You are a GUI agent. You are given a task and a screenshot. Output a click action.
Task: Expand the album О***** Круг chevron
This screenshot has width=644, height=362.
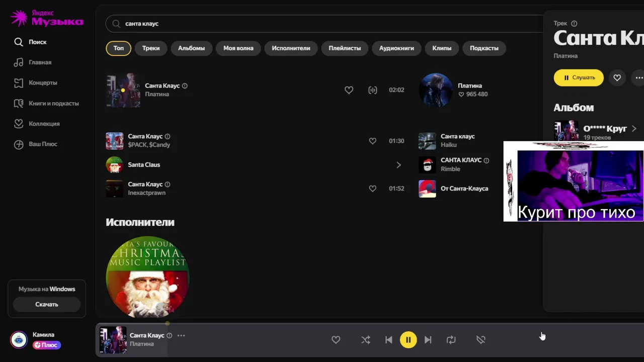[634, 129]
